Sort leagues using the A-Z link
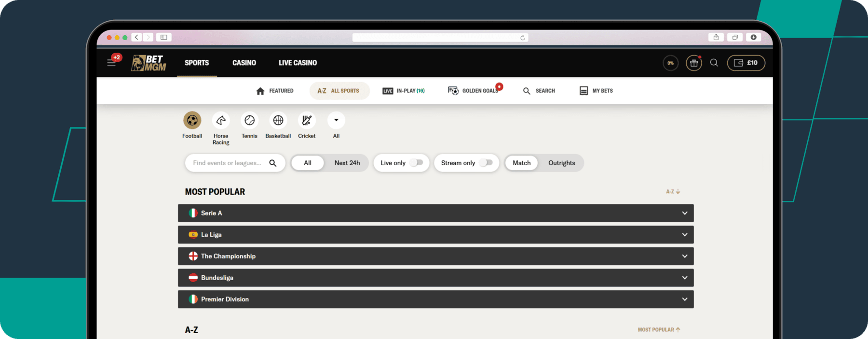868x339 pixels. coord(673,192)
